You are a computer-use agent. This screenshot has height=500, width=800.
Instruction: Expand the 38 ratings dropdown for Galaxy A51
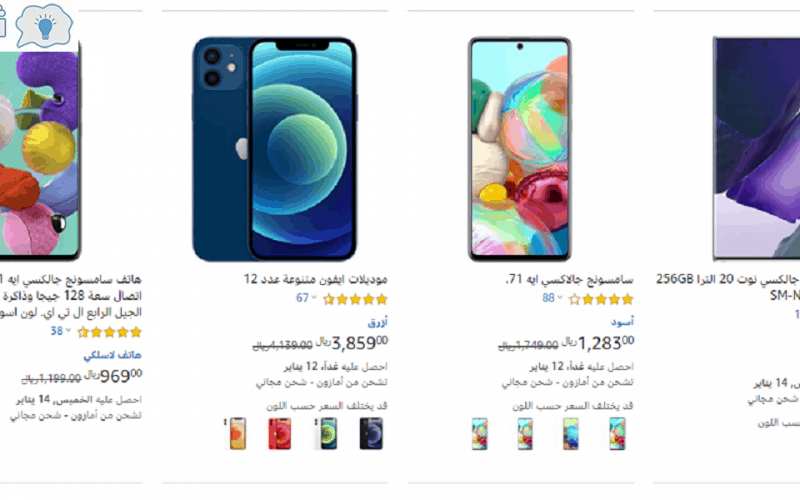point(60,331)
